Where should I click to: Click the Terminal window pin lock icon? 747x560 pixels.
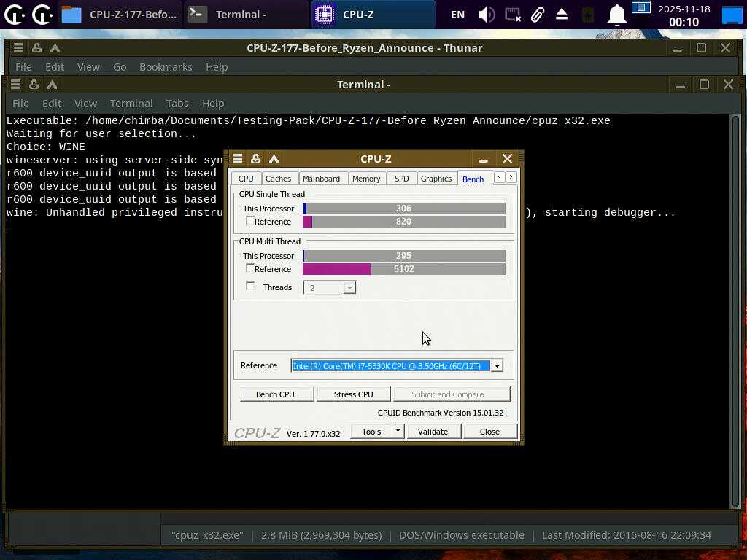pyautogui.click(x=34, y=85)
